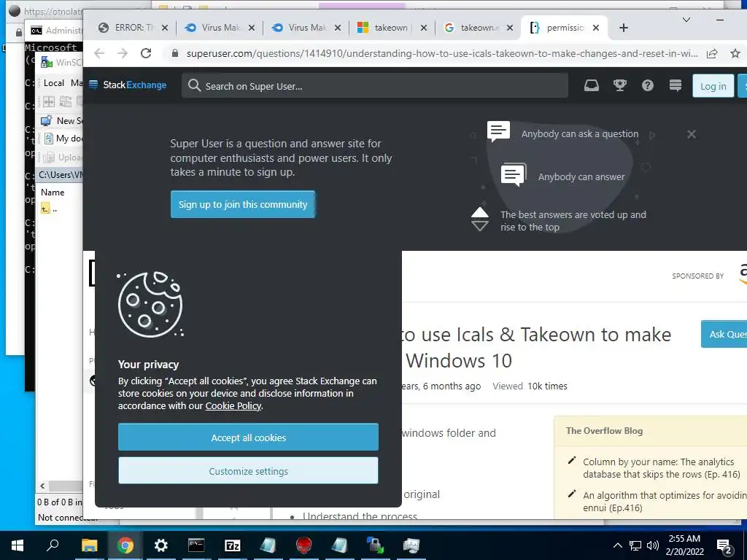Open Settings gear from the taskbar
Image resolution: width=747 pixels, height=560 pixels.
point(161,545)
